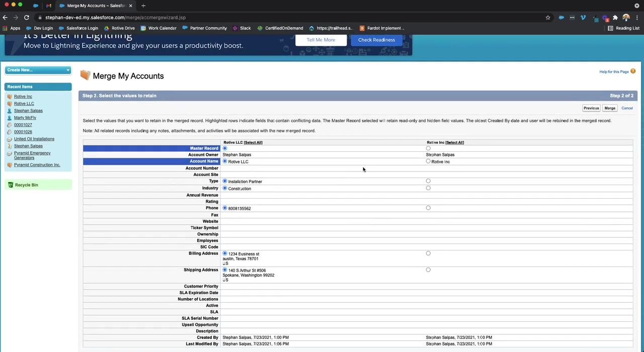Viewport: 644px width, 352px height.
Task: Open the Stephan Salpas contact in Recent Items
Action: (28, 111)
